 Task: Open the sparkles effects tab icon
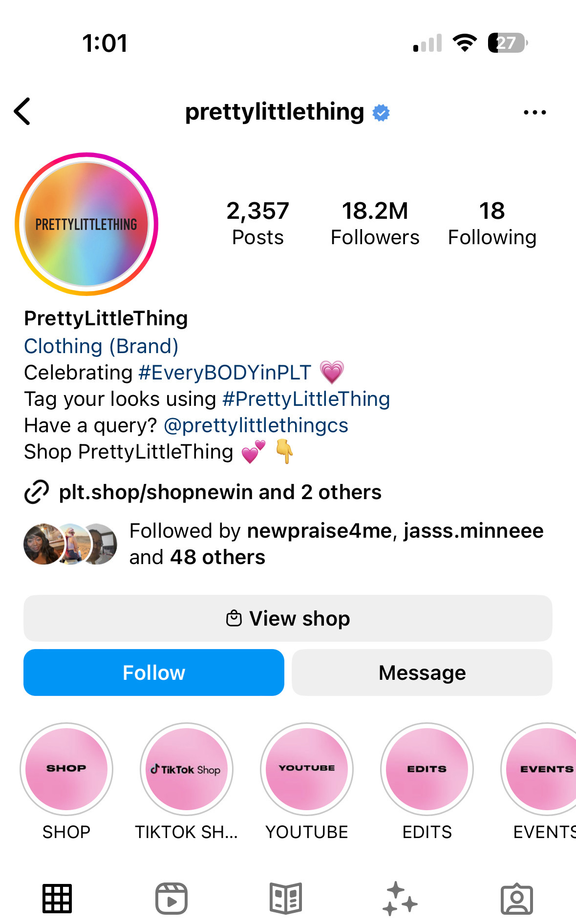(x=400, y=898)
